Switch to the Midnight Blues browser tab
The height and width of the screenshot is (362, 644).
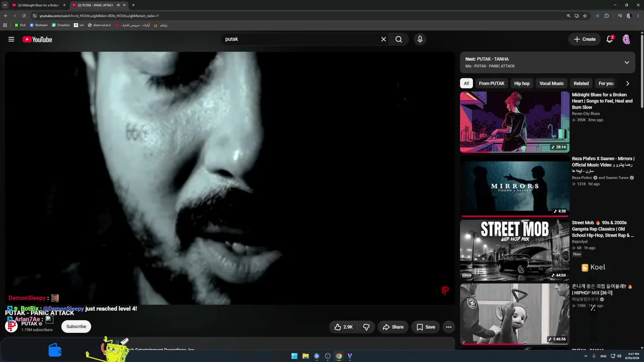click(x=38, y=5)
